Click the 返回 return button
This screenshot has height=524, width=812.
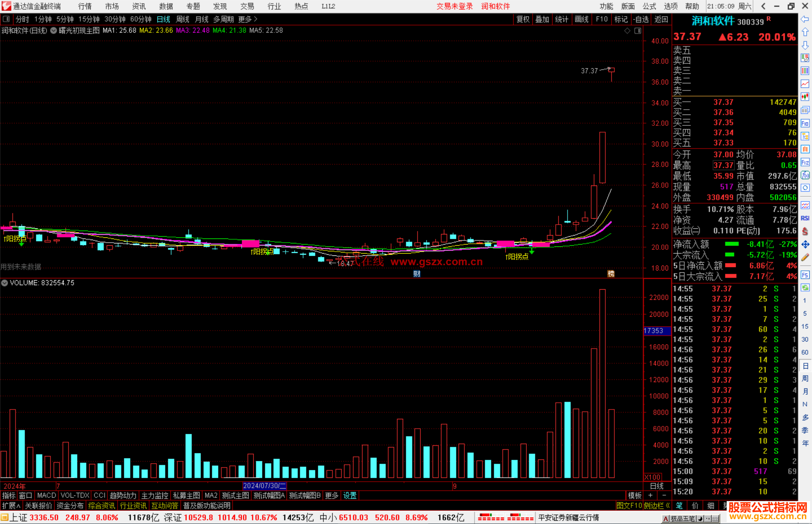coord(661,19)
